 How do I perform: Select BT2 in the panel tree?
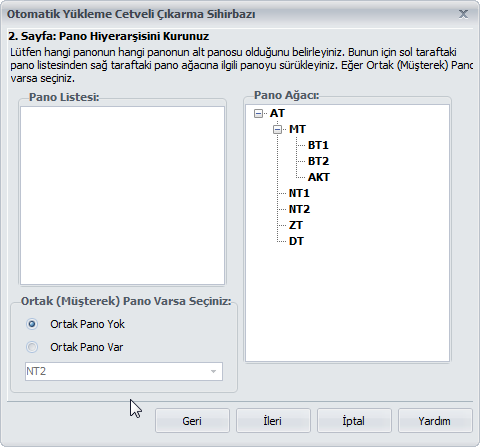[318, 161]
